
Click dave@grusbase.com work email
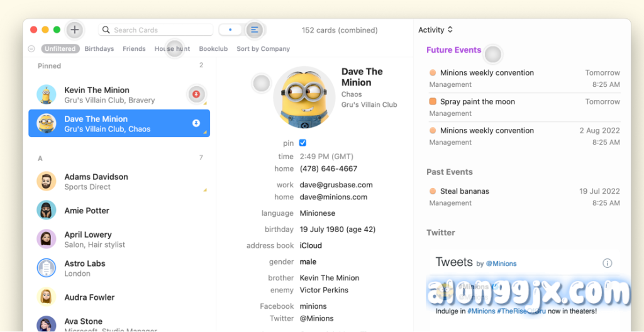click(336, 185)
